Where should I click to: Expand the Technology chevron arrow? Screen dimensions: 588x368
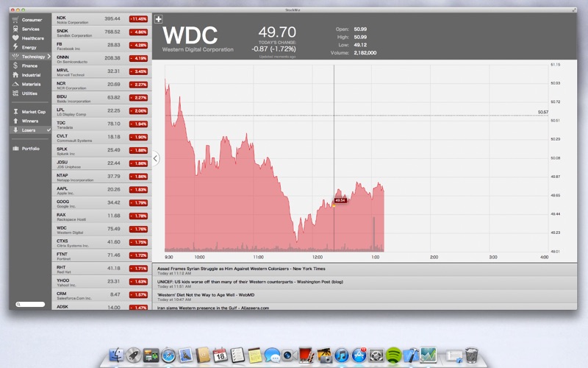tap(49, 57)
